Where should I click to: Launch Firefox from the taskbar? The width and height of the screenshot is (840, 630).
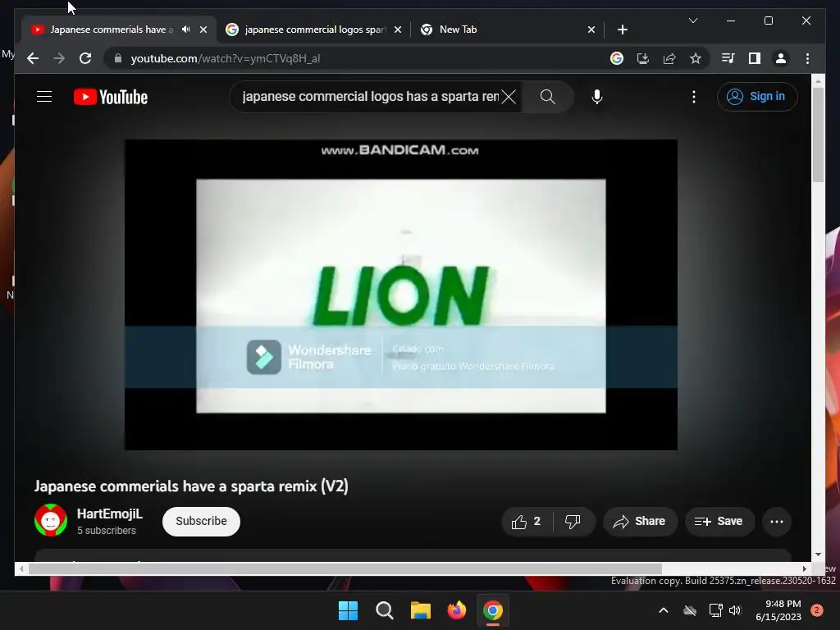pos(456,610)
